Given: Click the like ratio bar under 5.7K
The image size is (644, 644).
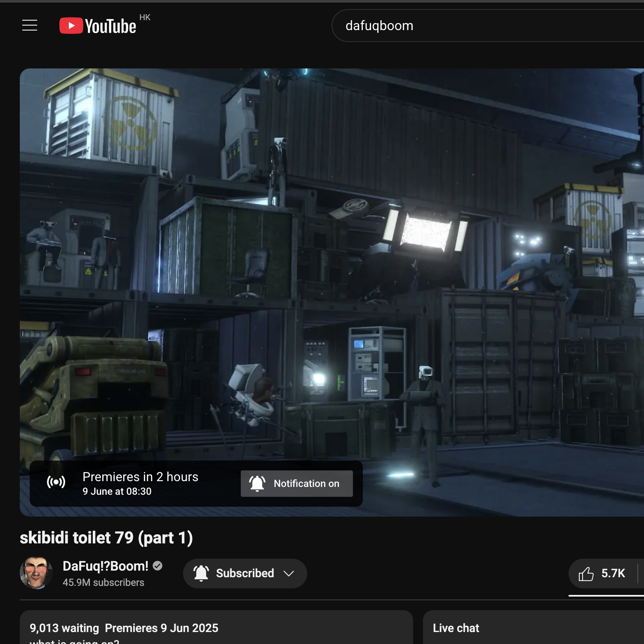Looking at the screenshot, I should [x=605, y=596].
